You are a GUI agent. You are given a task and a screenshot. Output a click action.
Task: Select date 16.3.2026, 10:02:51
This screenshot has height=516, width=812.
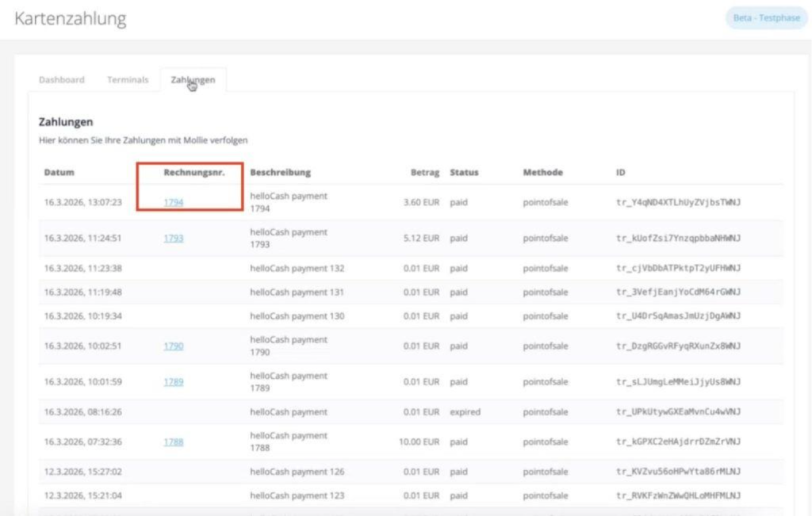point(82,346)
